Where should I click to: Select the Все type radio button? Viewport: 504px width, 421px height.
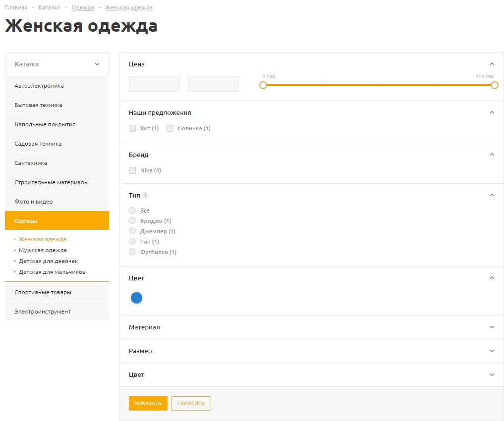(132, 210)
